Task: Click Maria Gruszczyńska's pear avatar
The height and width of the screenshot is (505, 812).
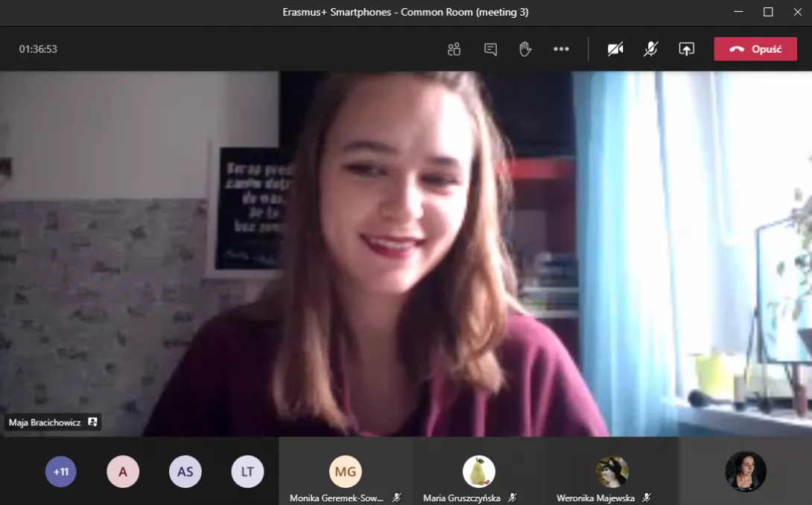Action: click(x=478, y=471)
